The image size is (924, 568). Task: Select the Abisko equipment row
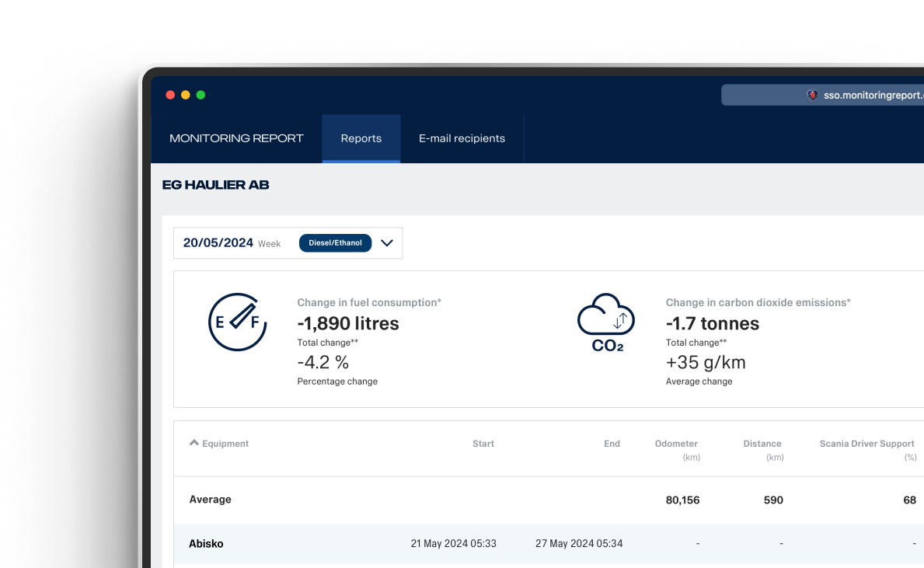point(206,544)
